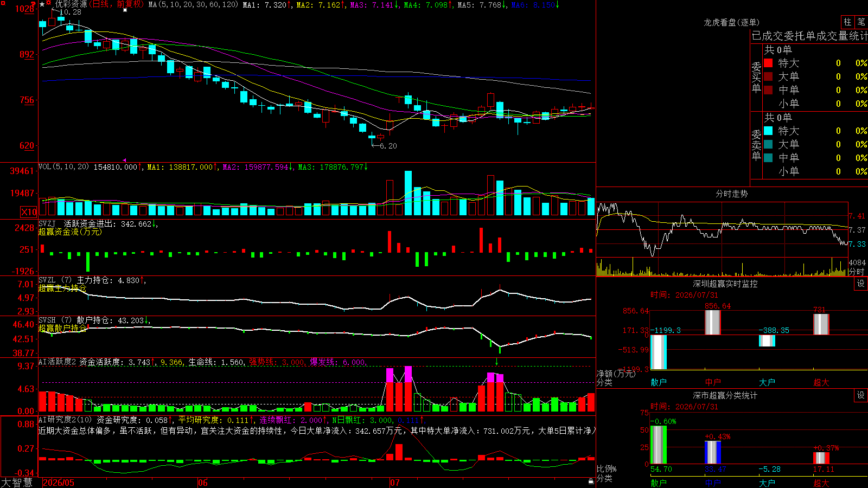Click the 强势线: 3.000 legend
Viewport: 868px width, 488px height.
pos(277,362)
